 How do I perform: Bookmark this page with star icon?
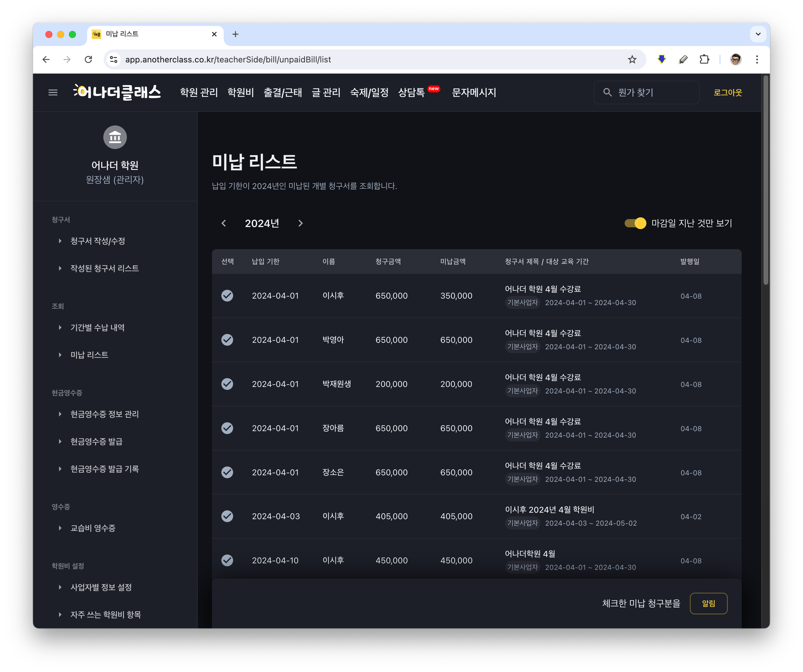click(x=632, y=59)
